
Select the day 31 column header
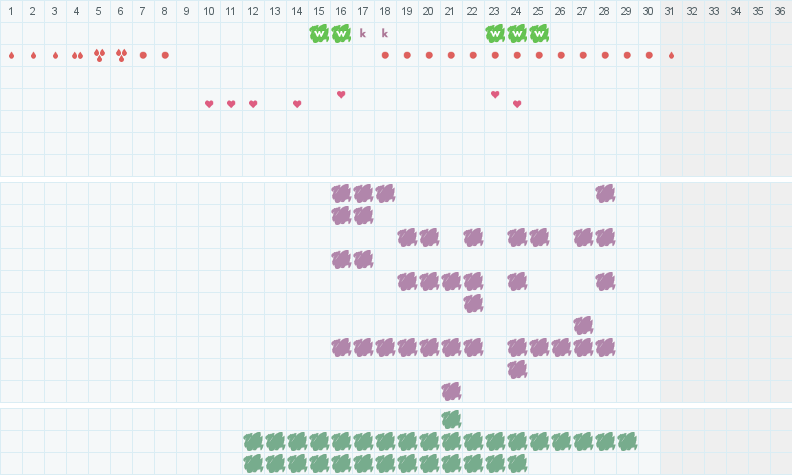tap(671, 11)
